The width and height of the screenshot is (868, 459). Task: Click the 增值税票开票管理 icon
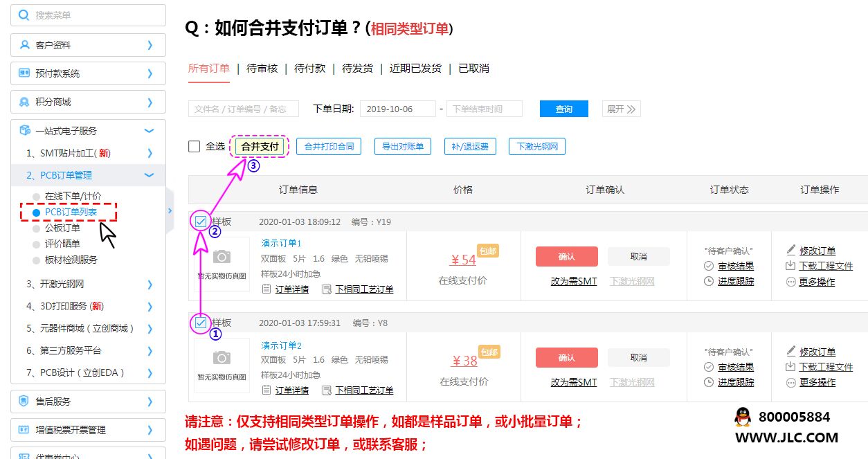point(24,430)
